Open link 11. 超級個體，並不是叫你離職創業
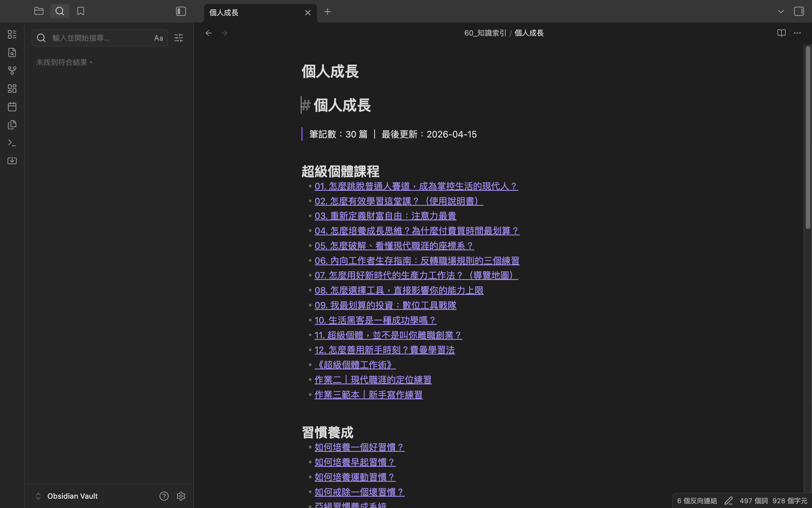 pyautogui.click(x=388, y=335)
